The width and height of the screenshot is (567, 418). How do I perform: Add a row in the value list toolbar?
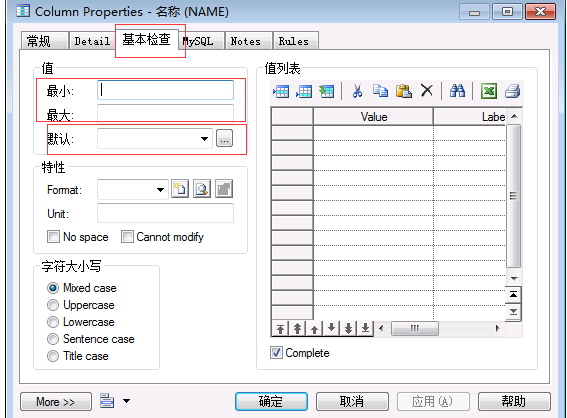click(x=304, y=91)
